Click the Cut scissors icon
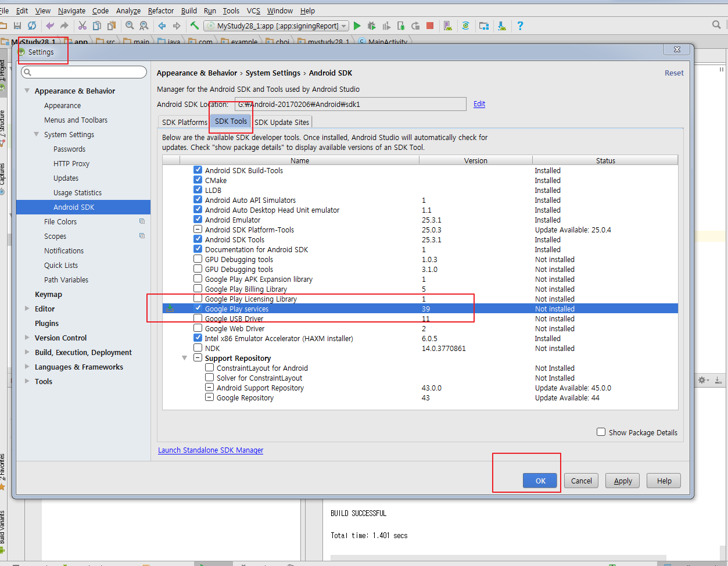The width and height of the screenshot is (728, 566). pos(83,26)
